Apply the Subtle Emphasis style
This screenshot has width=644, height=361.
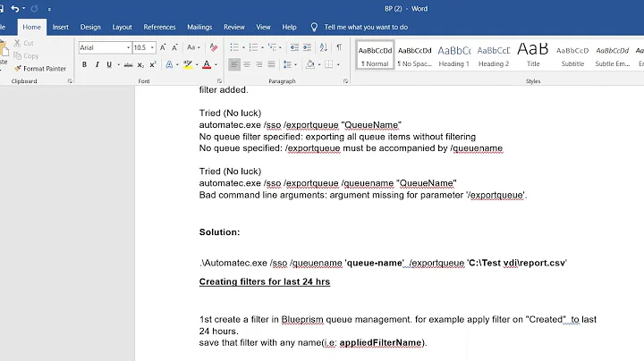coord(613,55)
